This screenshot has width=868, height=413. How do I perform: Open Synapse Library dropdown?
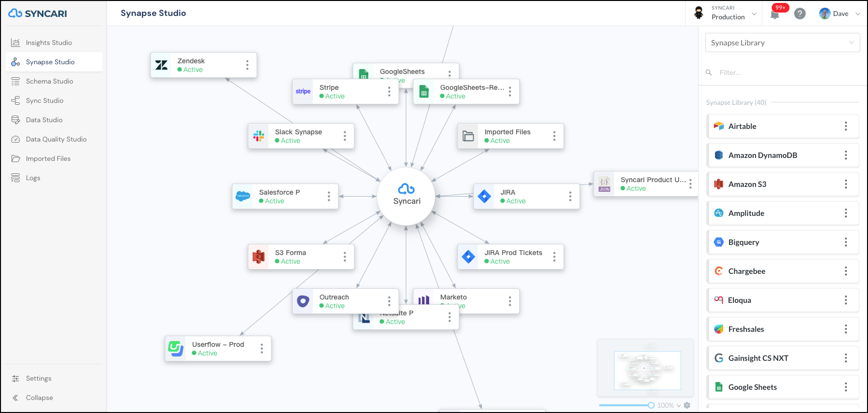[x=783, y=43]
